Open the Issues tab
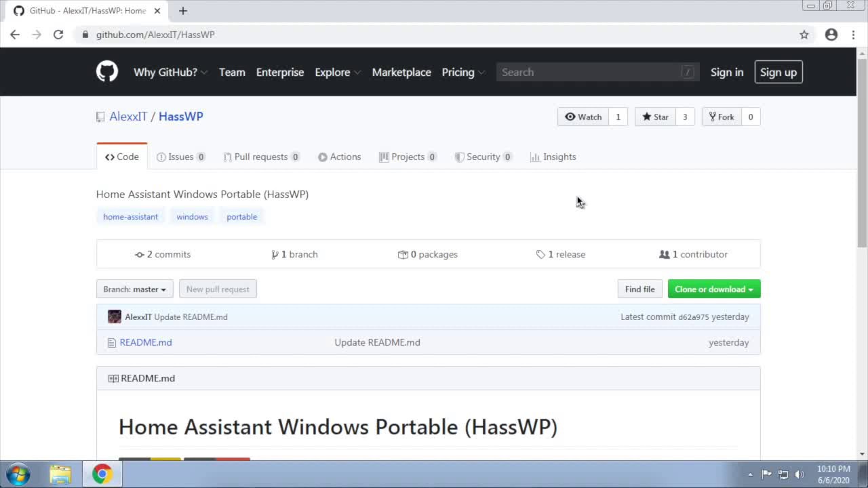The image size is (868, 488). [181, 157]
